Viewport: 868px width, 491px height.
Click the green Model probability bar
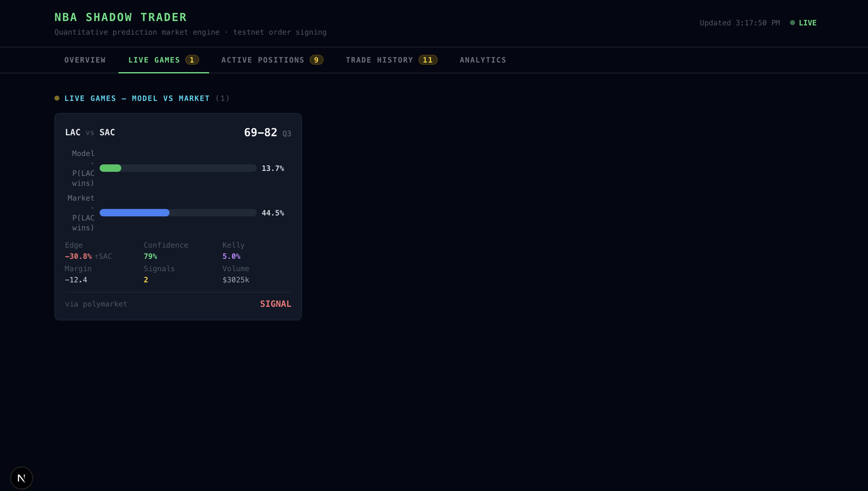coord(110,168)
